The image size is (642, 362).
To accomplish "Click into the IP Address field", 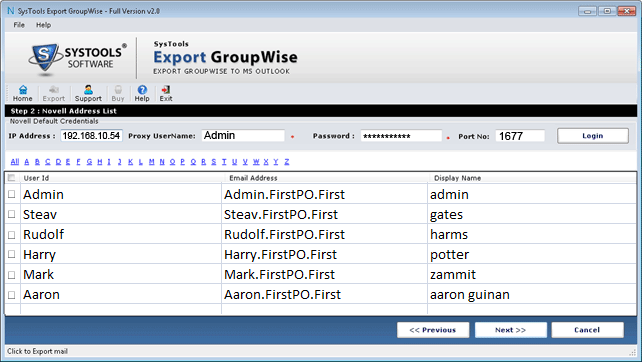I will 91,136.
